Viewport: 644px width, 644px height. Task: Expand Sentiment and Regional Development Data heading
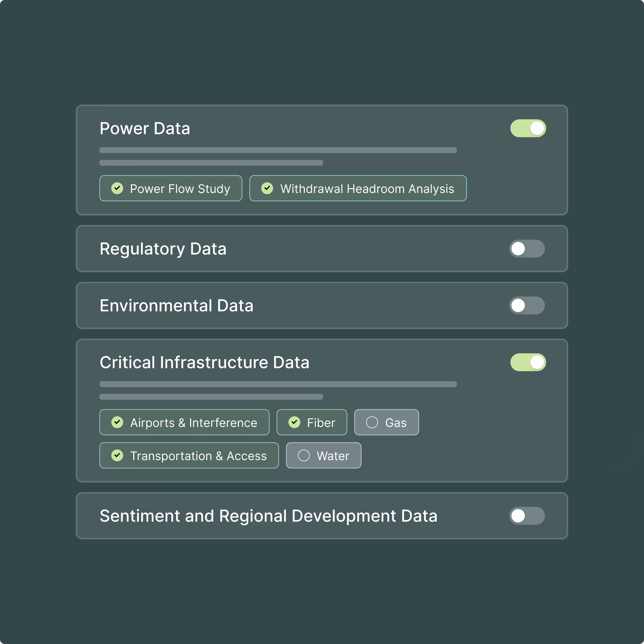[x=268, y=516]
